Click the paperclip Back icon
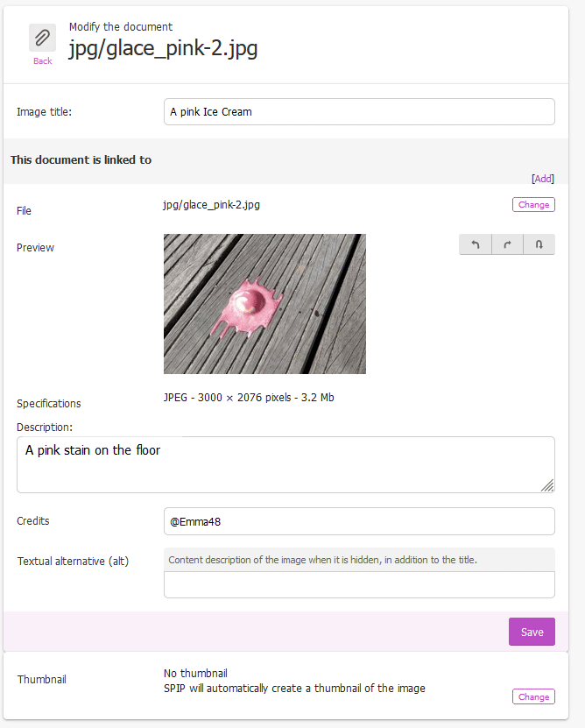This screenshot has height=728, width=585. (x=42, y=38)
